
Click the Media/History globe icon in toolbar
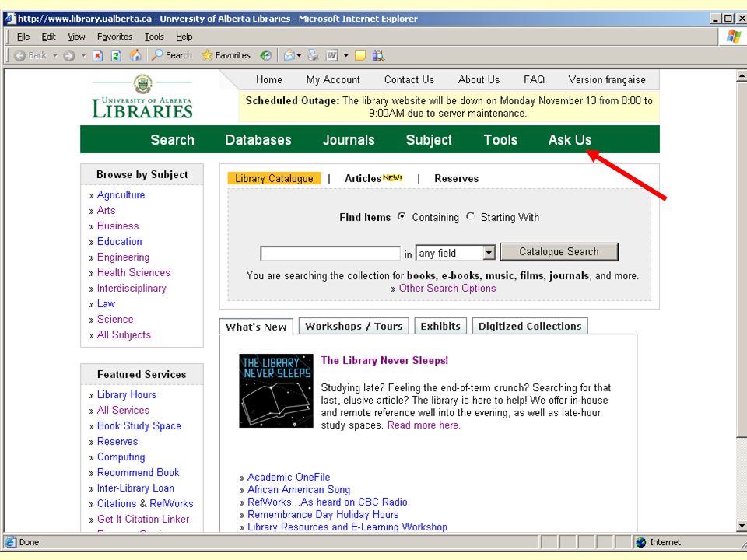[x=266, y=56]
